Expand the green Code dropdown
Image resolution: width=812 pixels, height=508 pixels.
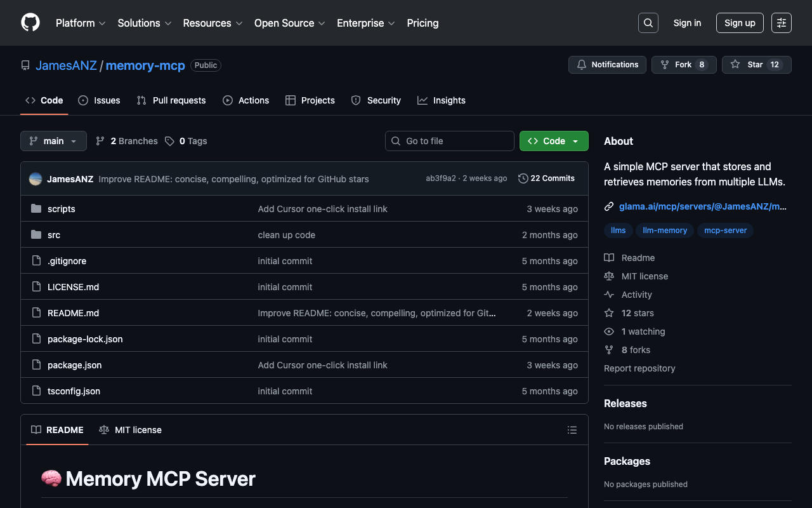(x=553, y=141)
